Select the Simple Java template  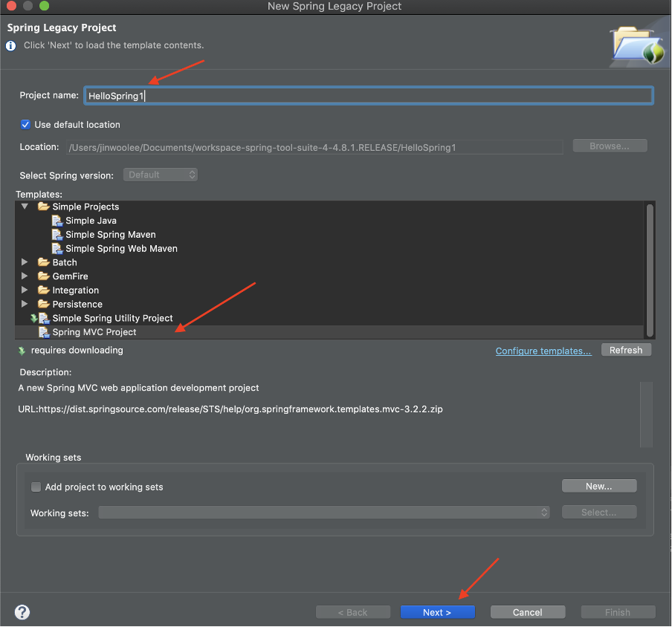pos(91,221)
